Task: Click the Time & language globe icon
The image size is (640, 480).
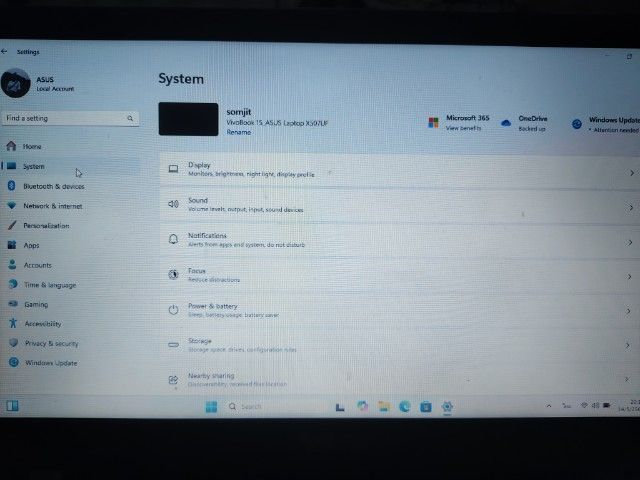Action: (x=13, y=284)
